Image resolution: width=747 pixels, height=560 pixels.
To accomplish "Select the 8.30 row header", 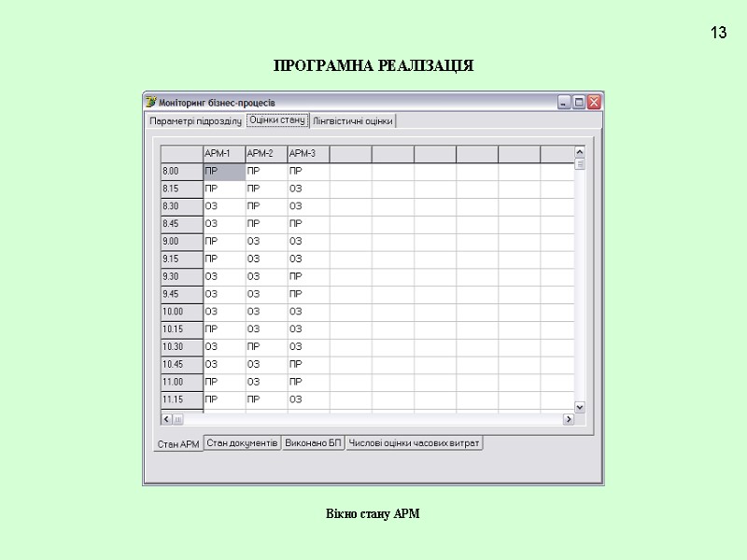I will click(182, 206).
